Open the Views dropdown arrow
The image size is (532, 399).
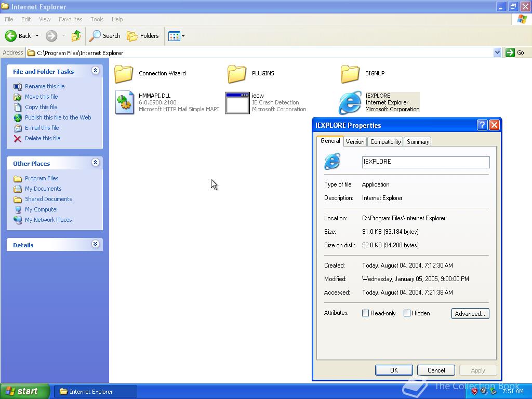183,36
